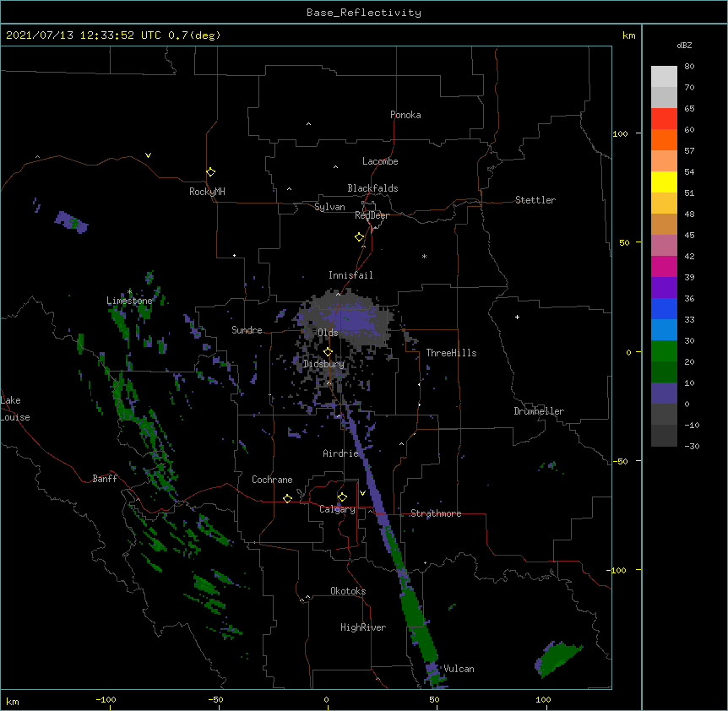This screenshot has width=728, height=711.
Task: Click the Vulcan city label
Action: (459, 669)
